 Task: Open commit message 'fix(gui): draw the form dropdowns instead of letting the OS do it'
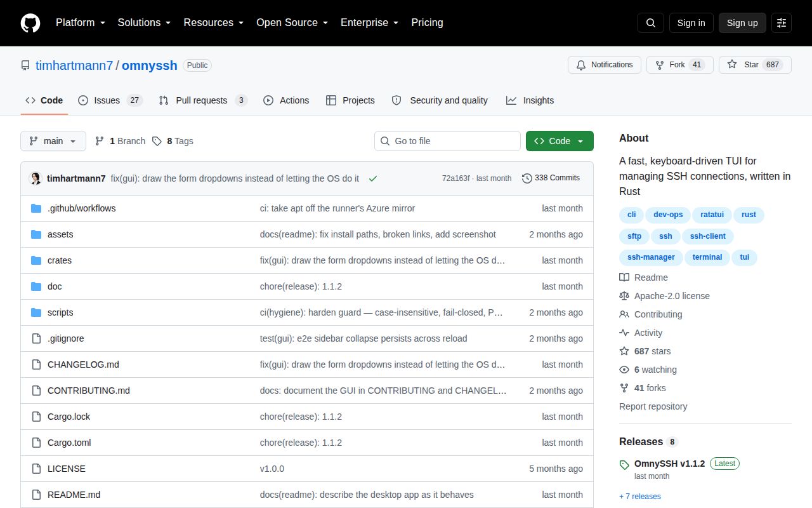pyautogui.click(x=235, y=178)
